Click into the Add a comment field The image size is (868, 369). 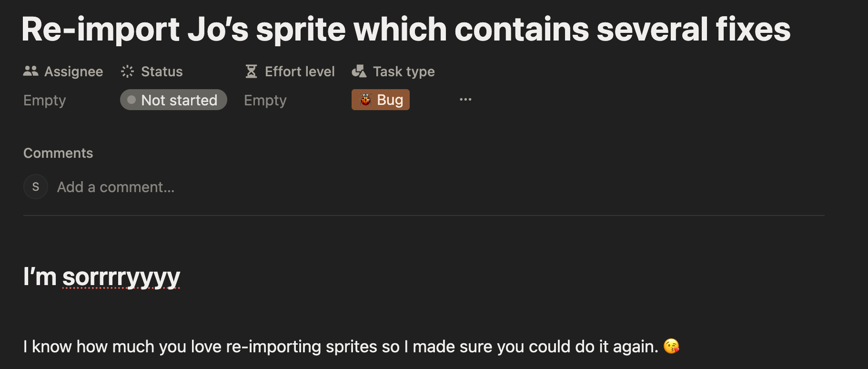[116, 187]
